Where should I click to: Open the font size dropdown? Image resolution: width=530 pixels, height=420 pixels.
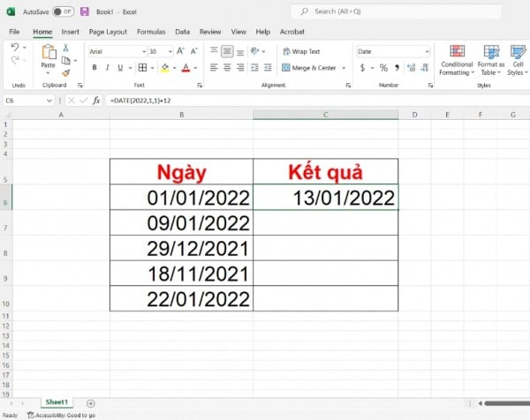(x=170, y=52)
